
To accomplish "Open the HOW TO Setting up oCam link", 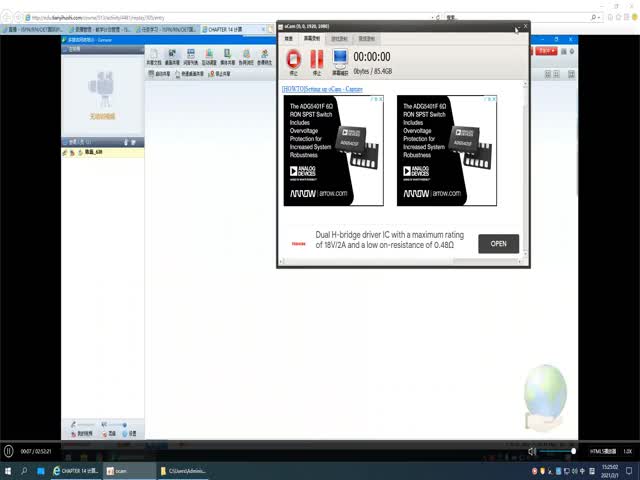I will click(x=322, y=89).
